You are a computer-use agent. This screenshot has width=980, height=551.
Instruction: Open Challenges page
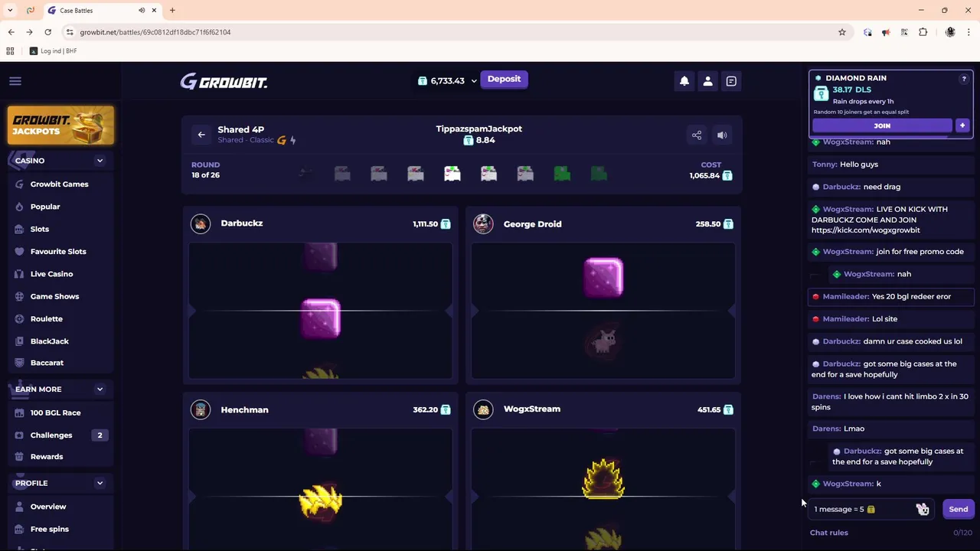pyautogui.click(x=51, y=435)
